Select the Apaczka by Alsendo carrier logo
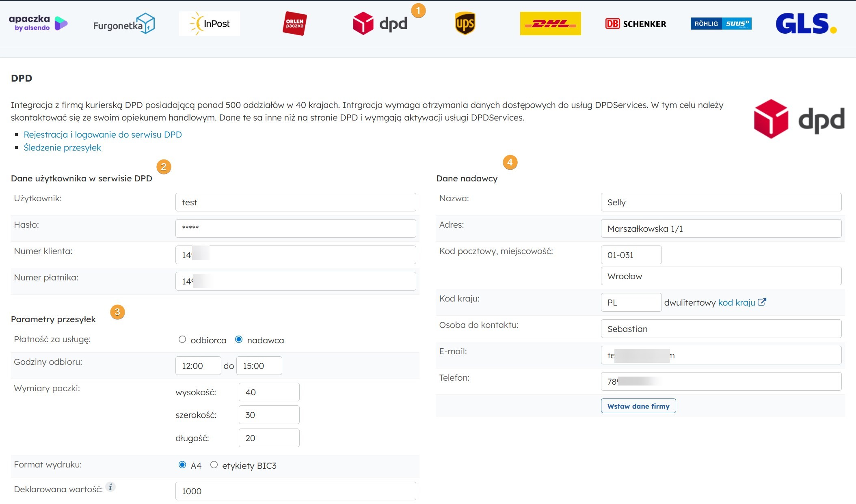Image resolution: width=856 pixels, height=504 pixels. click(x=38, y=24)
